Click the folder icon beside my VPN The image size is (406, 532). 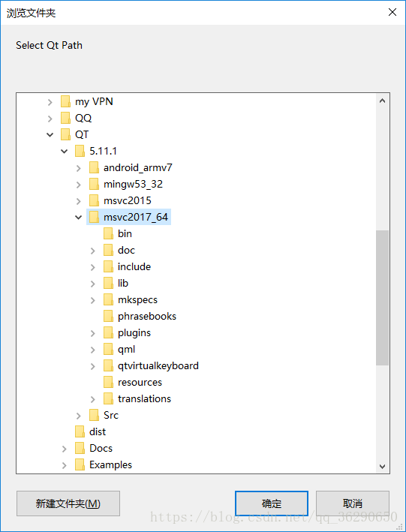coord(65,101)
